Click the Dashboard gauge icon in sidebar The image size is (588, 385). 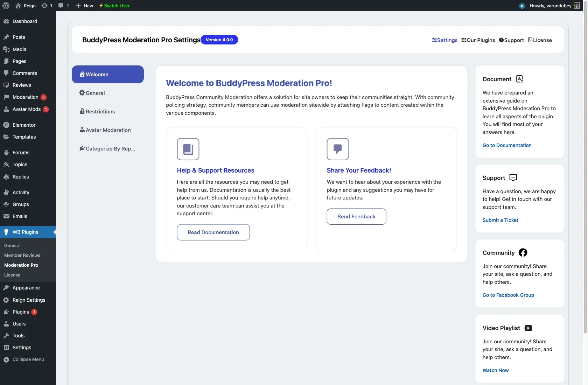point(6,21)
